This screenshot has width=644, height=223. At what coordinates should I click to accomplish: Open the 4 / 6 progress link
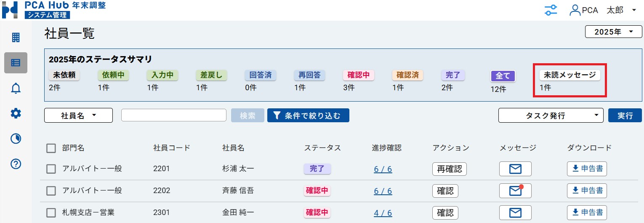pyautogui.click(x=383, y=213)
